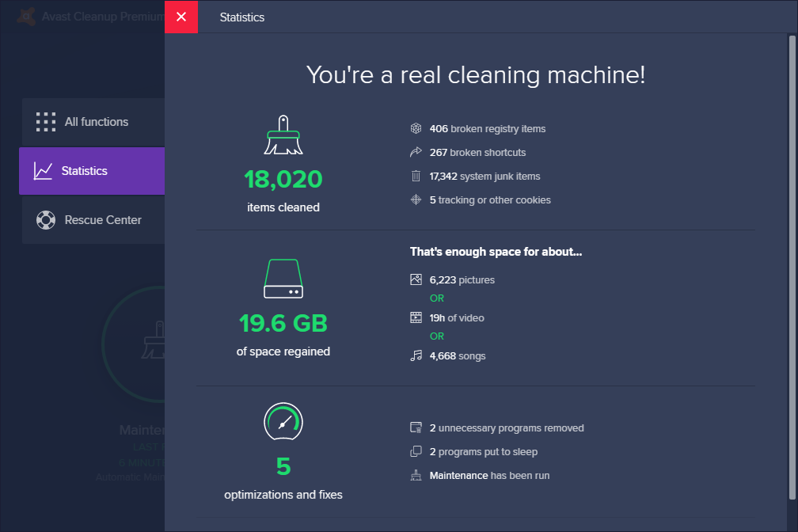The height and width of the screenshot is (532, 798).
Task: Click the arrow icon beside broken shortcuts
Action: pos(416,152)
